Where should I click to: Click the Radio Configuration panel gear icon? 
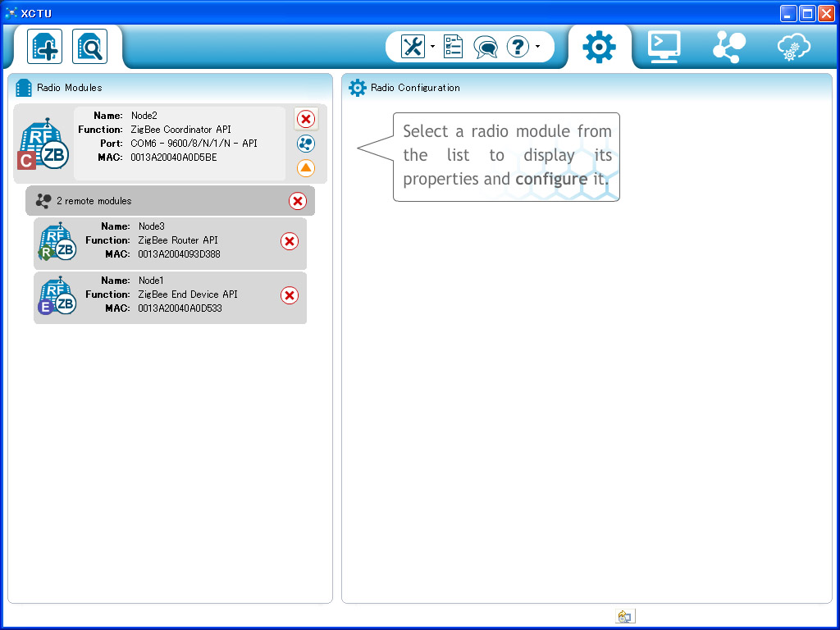pyautogui.click(x=358, y=87)
